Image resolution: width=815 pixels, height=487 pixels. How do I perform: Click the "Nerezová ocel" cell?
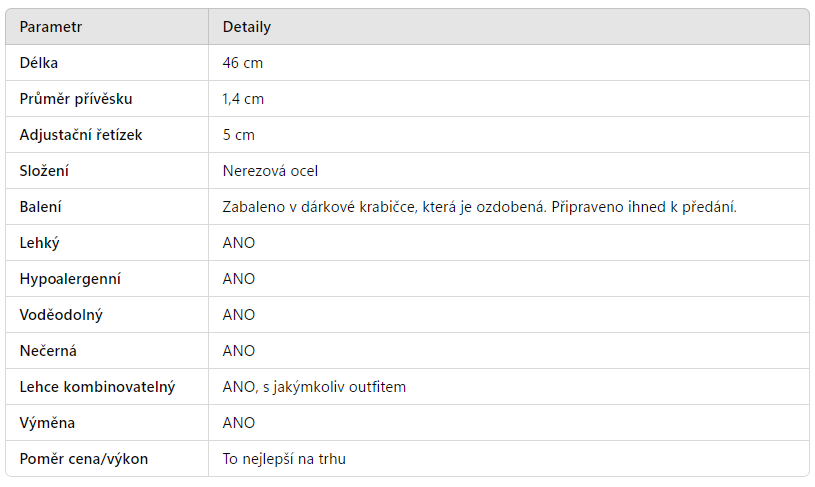tap(271, 171)
